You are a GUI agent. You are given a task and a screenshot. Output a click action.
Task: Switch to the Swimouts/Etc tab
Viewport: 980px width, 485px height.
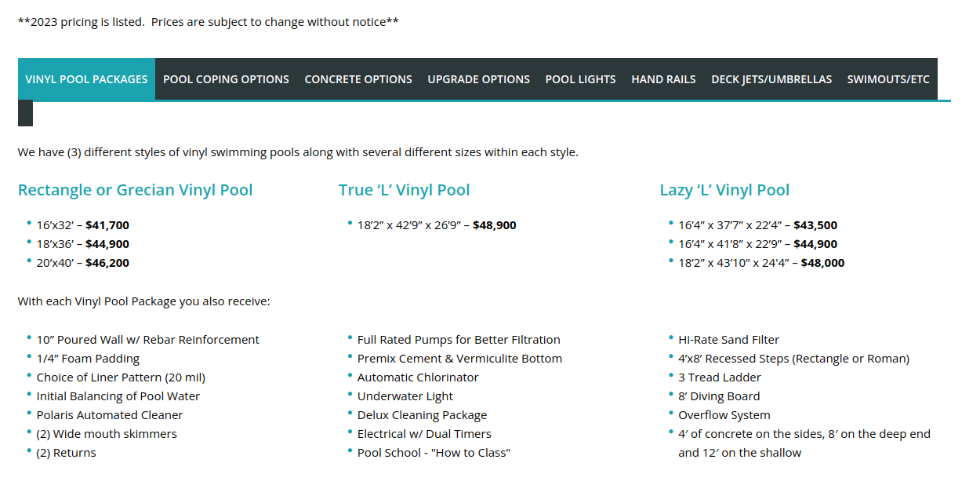888,79
